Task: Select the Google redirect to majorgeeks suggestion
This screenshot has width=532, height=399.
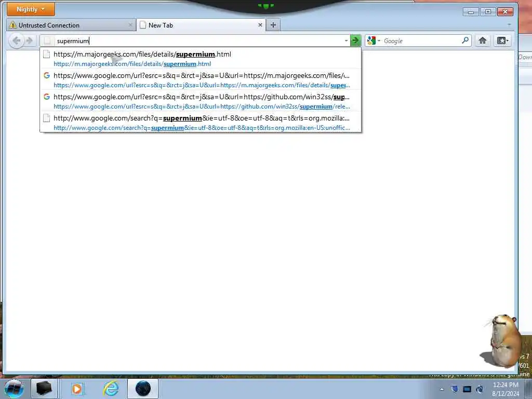Action: pos(201,80)
